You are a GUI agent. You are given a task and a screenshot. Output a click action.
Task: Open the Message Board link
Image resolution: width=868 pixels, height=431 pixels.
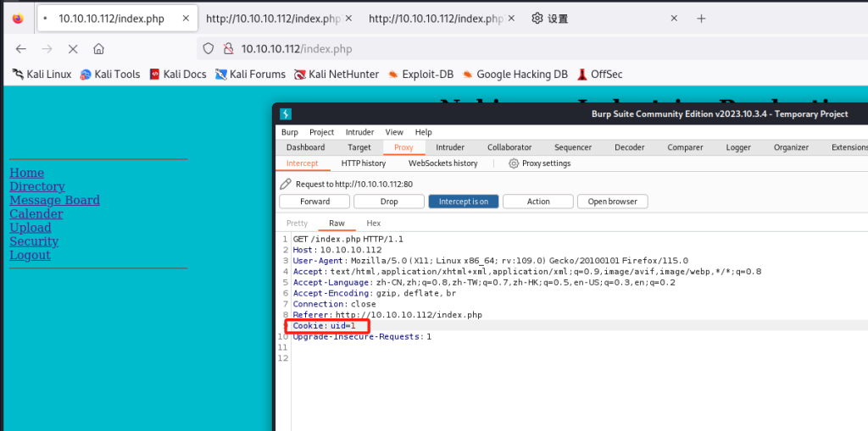pyautogui.click(x=55, y=201)
